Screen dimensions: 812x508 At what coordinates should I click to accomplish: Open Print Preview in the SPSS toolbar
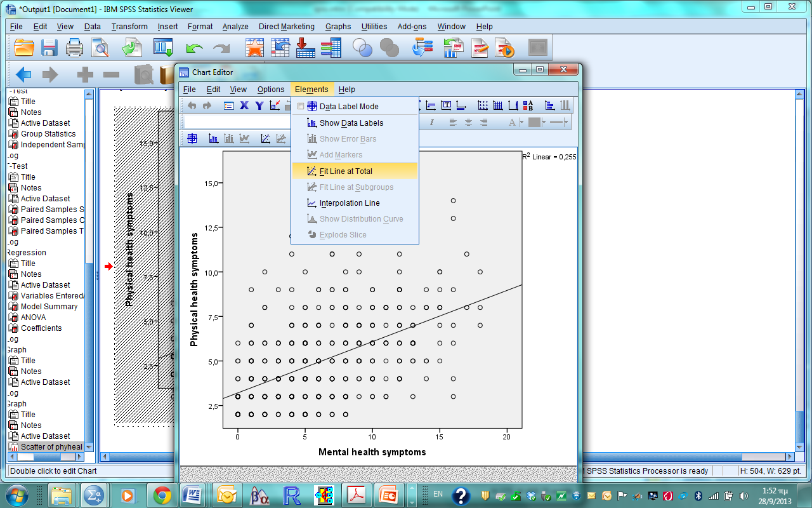[100, 48]
